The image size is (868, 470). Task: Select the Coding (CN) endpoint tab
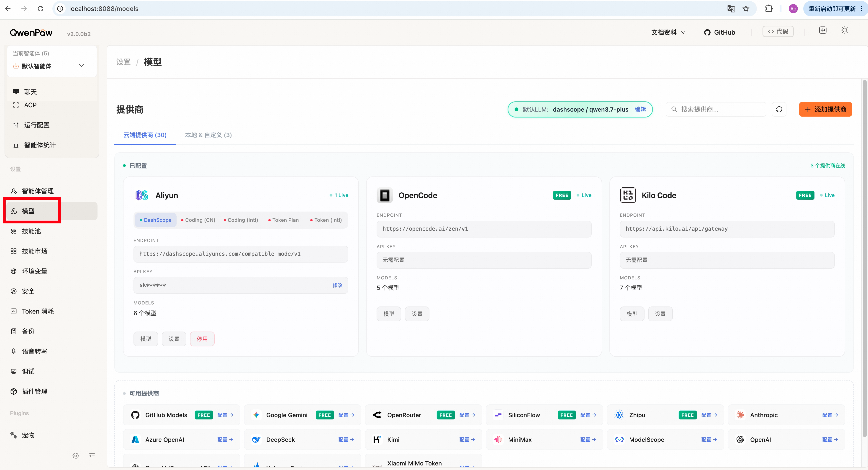click(x=198, y=220)
